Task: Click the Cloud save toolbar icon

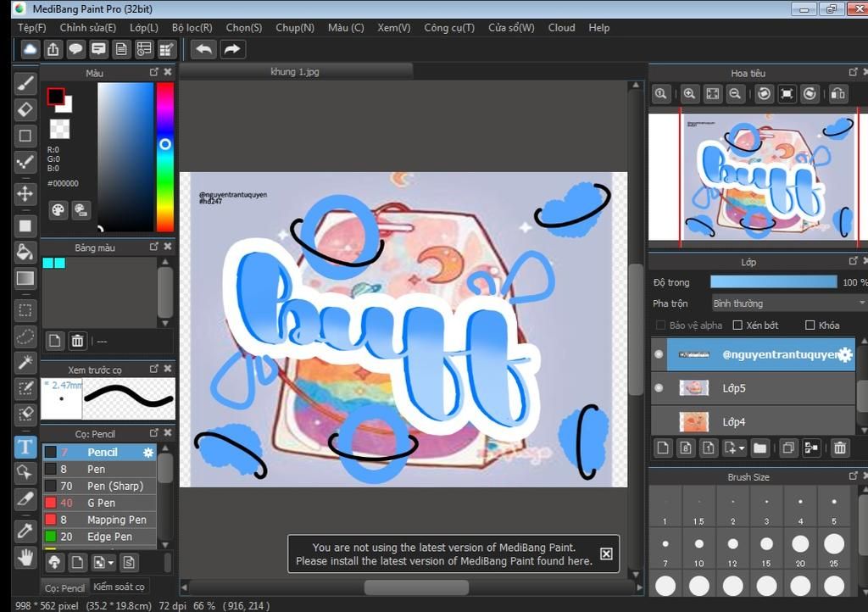Action: (30, 49)
